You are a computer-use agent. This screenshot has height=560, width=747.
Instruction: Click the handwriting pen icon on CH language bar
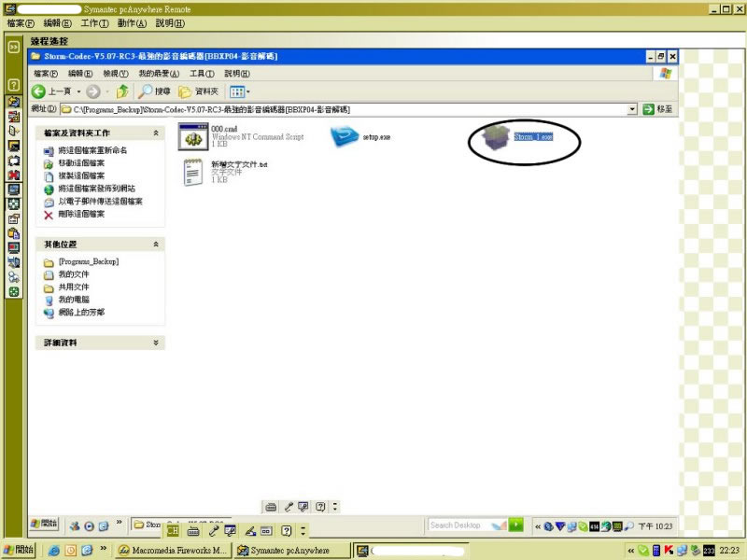(250, 530)
